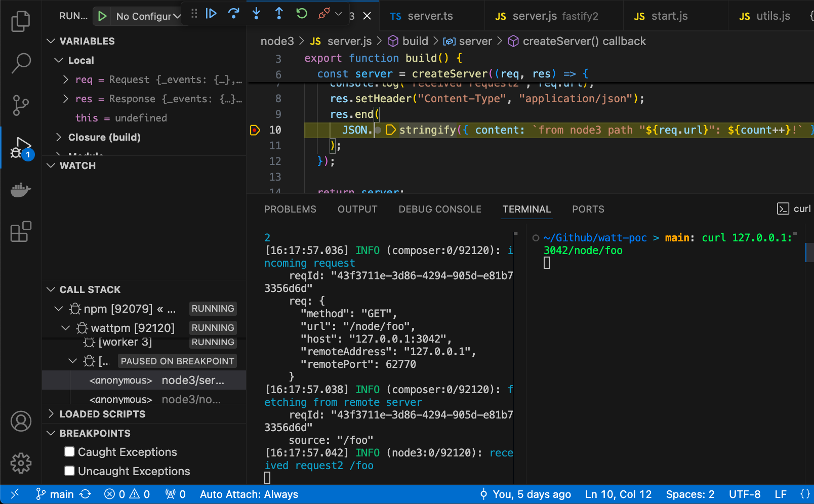Open the PROBLEMS panel tab
The image size is (814, 504).
click(290, 209)
